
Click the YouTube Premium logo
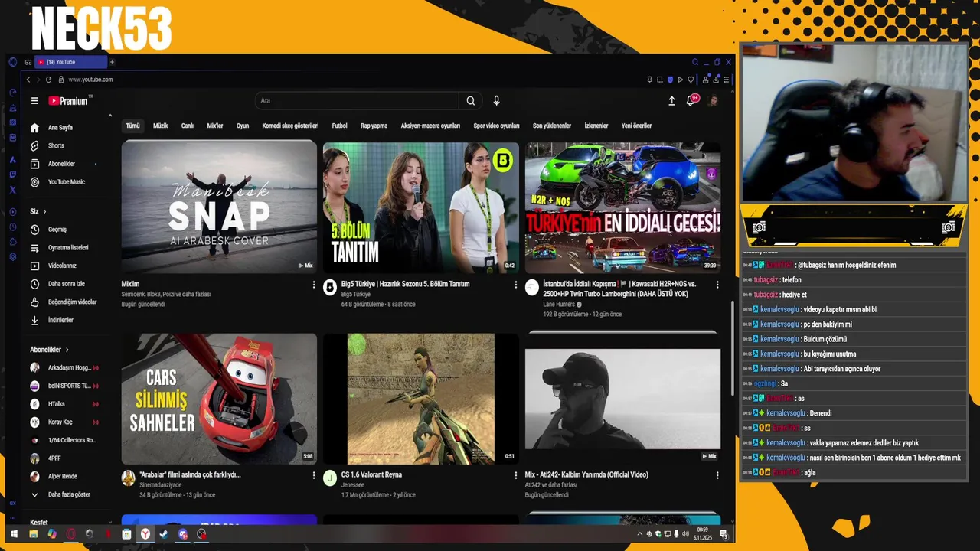68,100
